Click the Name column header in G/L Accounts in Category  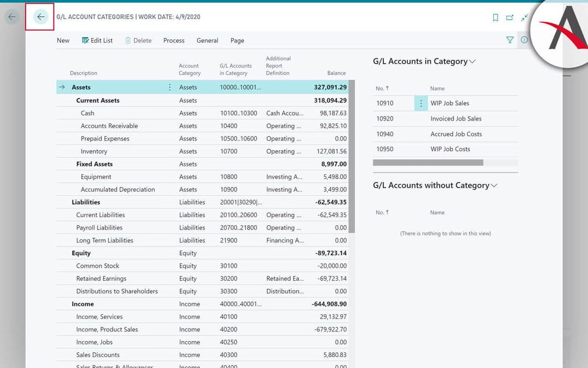(x=437, y=88)
